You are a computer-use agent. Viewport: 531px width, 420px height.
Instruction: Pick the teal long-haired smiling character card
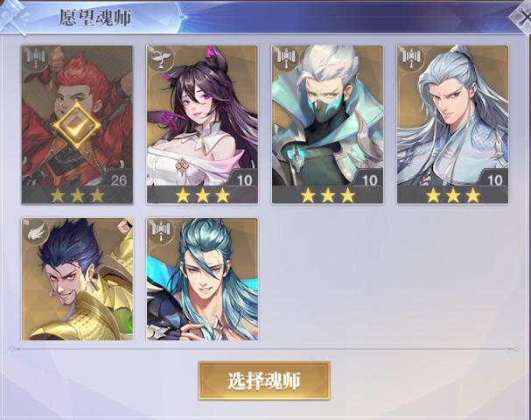tap(202, 279)
